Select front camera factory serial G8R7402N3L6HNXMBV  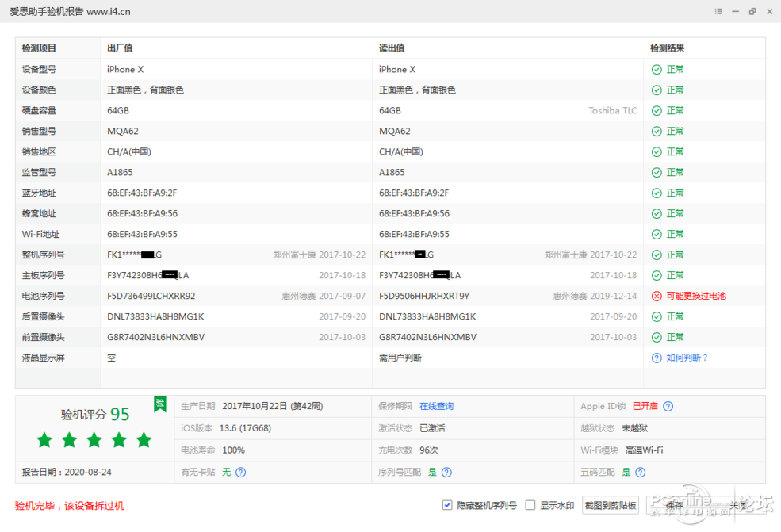(x=156, y=337)
